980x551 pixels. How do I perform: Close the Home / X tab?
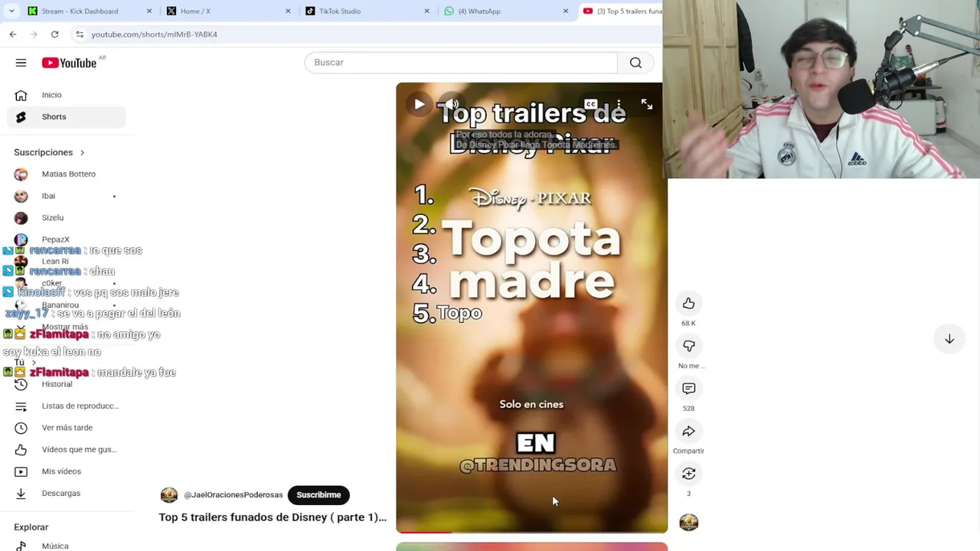(288, 11)
